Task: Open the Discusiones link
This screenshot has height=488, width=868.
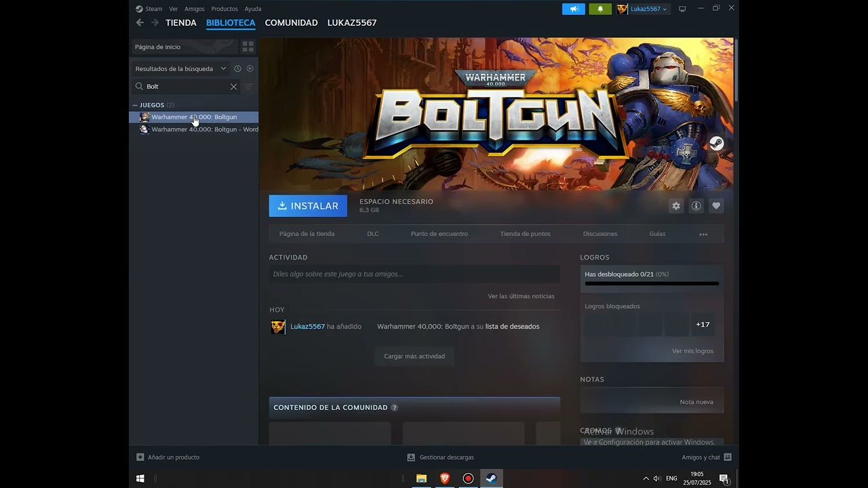Action: [600, 234]
